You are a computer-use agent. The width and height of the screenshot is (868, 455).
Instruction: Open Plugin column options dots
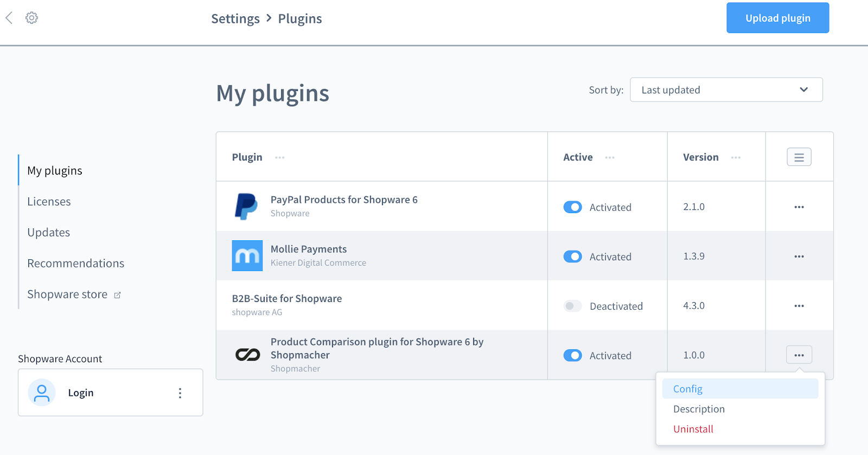pos(280,158)
